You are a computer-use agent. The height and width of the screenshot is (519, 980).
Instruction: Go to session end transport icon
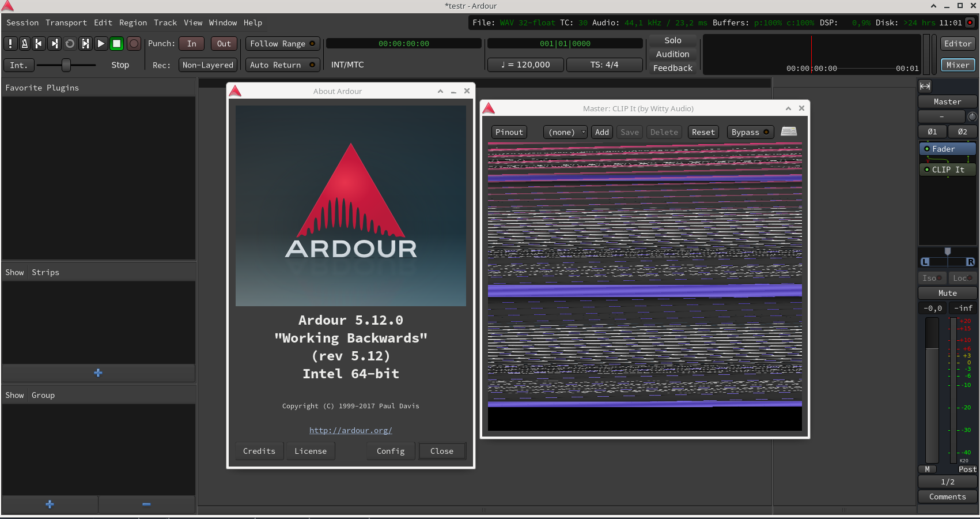pos(54,43)
